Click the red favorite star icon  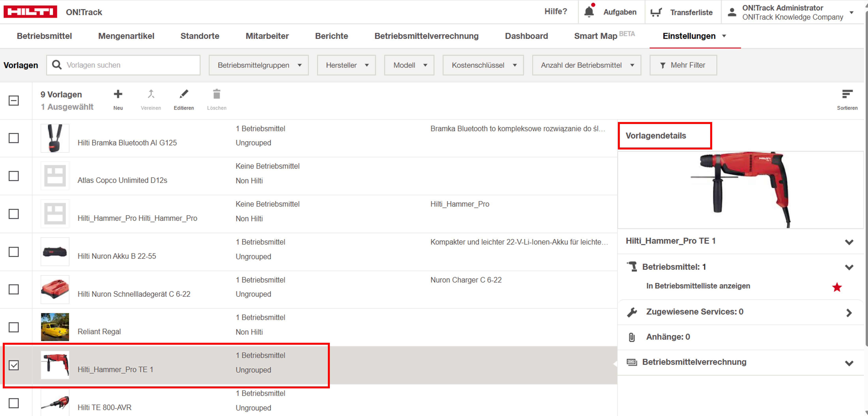pyautogui.click(x=837, y=287)
